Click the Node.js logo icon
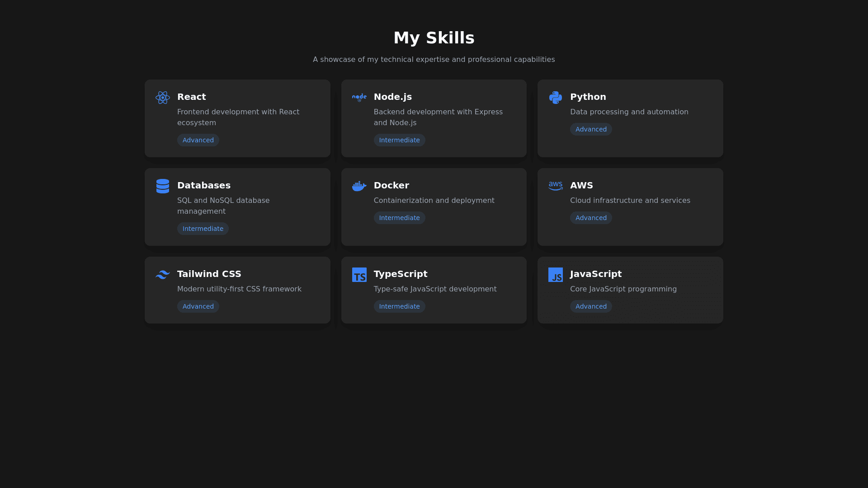868x488 pixels. [x=359, y=97]
